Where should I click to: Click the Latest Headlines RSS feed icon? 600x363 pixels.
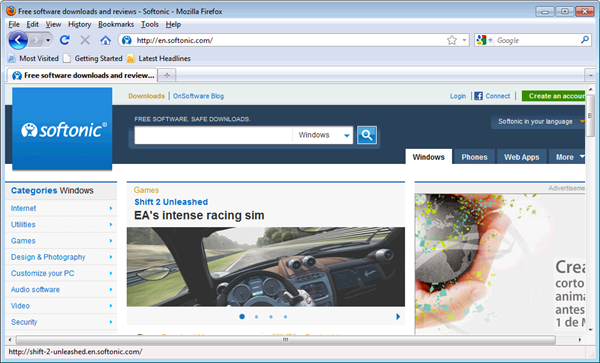(131, 59)
